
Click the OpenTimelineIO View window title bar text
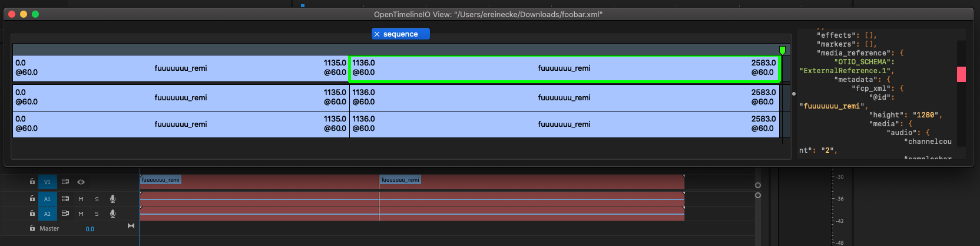488,14
